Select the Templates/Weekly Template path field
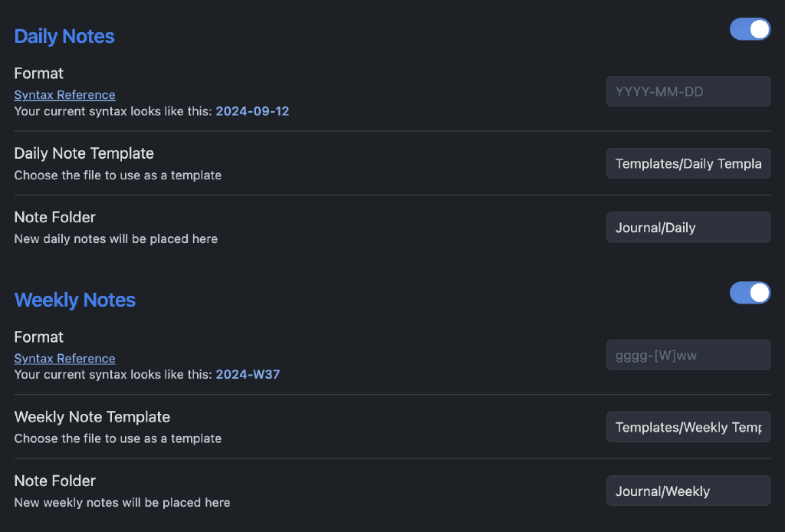The image size is (785, 532). 688,426
